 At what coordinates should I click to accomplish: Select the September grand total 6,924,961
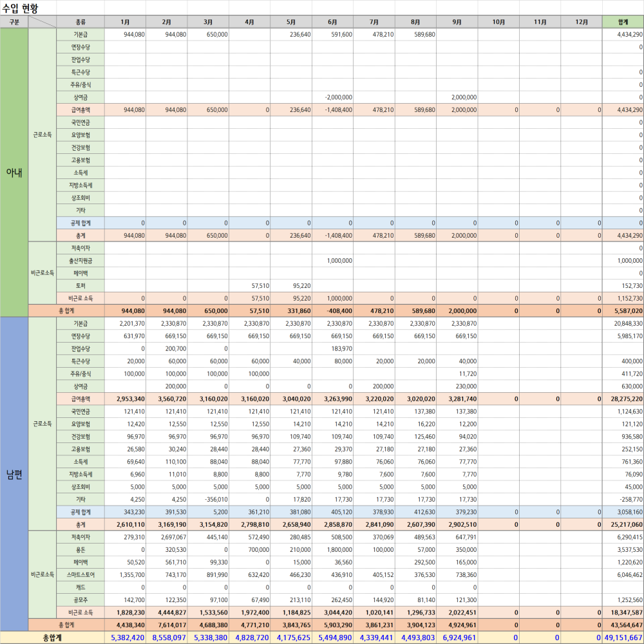point(457,638)
